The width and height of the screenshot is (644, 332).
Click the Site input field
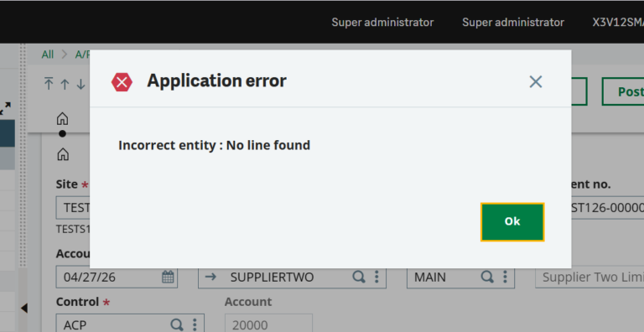pyautogui.click(x=73, y=208)
